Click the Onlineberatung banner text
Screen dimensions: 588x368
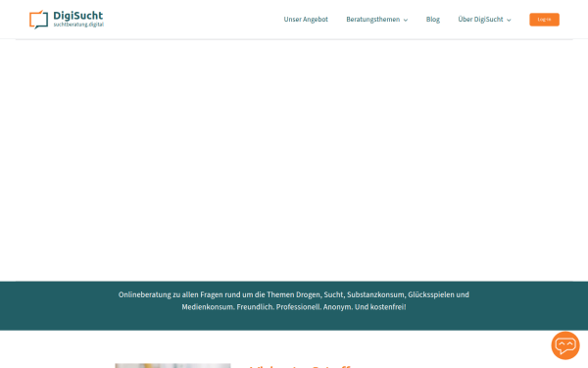(x=294, y=301)
